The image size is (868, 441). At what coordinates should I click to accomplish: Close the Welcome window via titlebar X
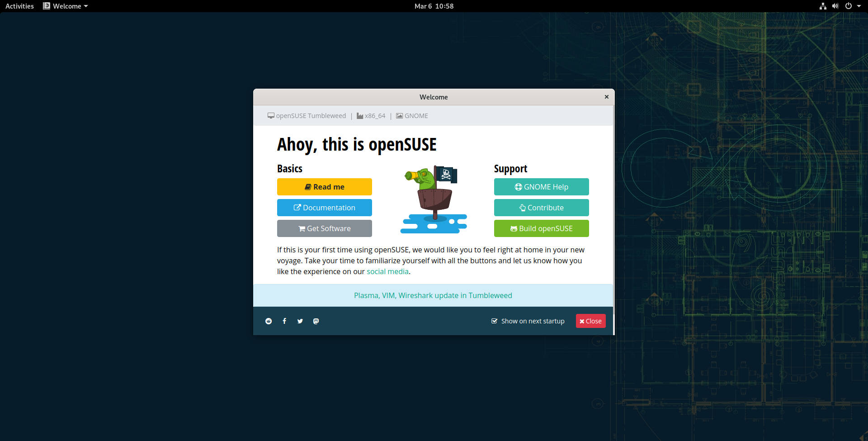(607, 97)
